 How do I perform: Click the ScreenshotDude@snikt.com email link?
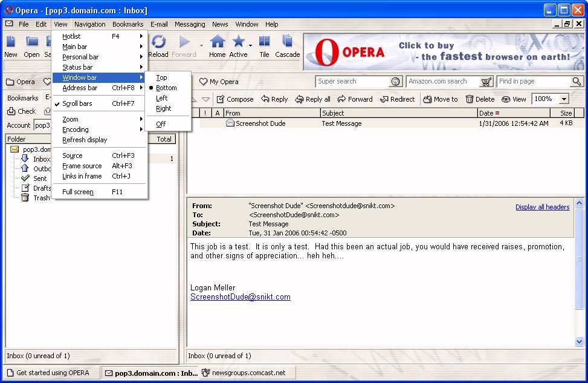pos(240,297)
